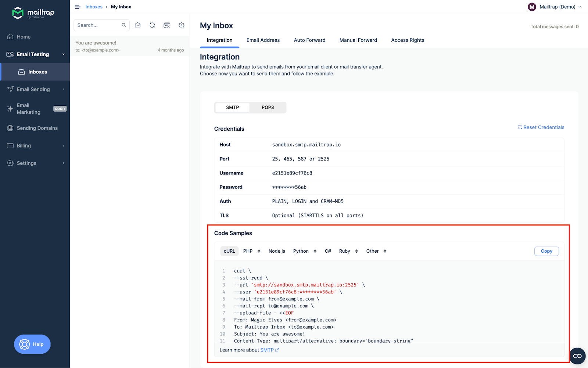Open the PHP code sample dropdown
Screen dimensions: 588x368
point(252,251)
